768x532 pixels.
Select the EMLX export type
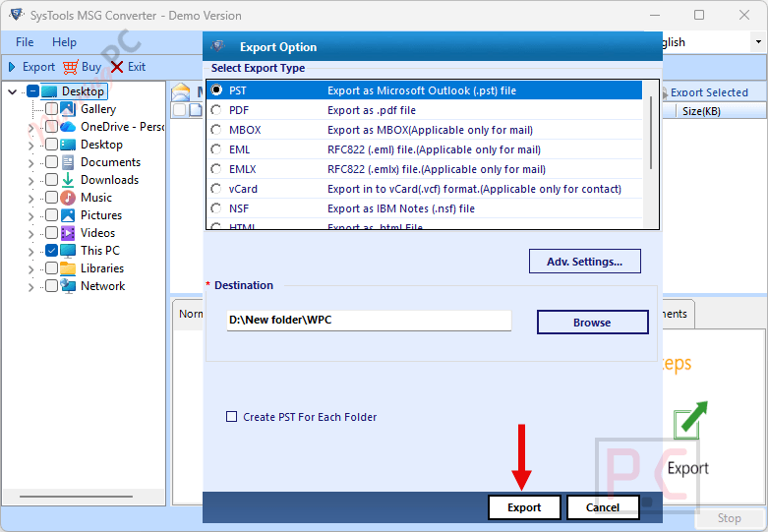(216, 169)
